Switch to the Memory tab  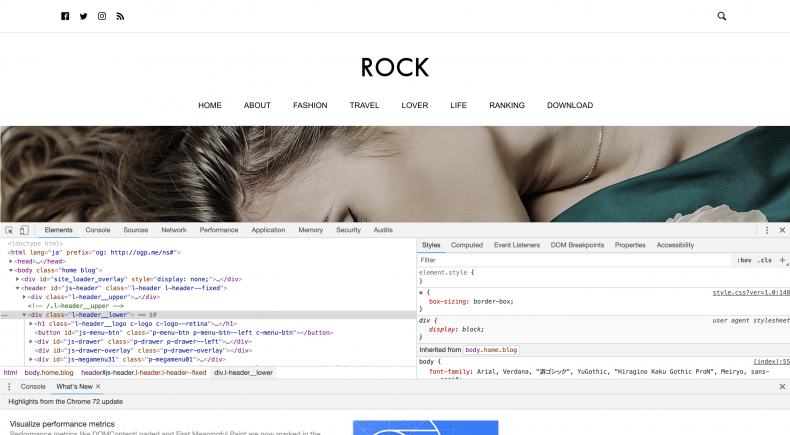(310, 230)
